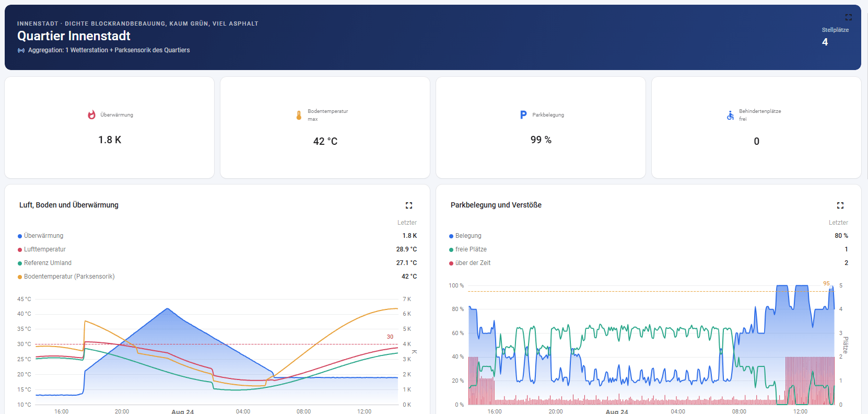Viewport: 868px width, 414px height.
Task: Click the sensor aggregation icon in header
Action: coord(21,50)
